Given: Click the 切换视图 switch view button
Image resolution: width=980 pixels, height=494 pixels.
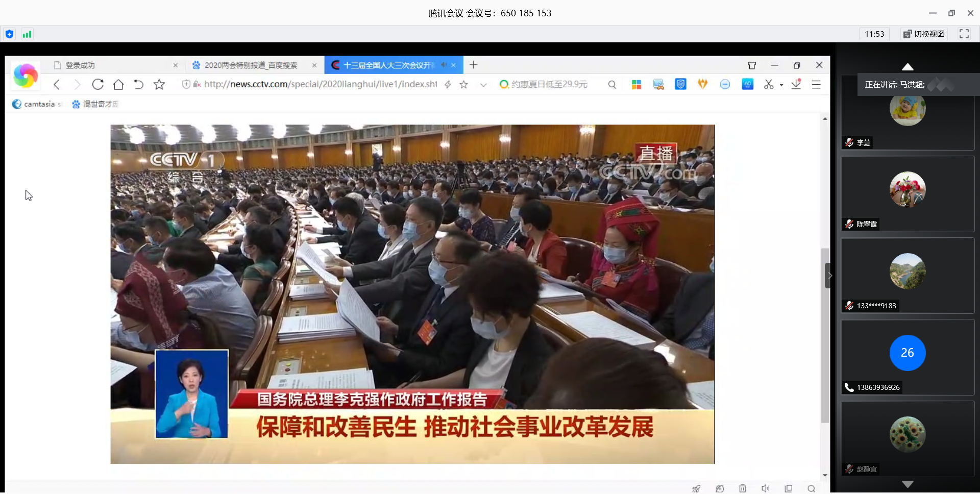Looking at the screenshot, I should coord(924,34).
